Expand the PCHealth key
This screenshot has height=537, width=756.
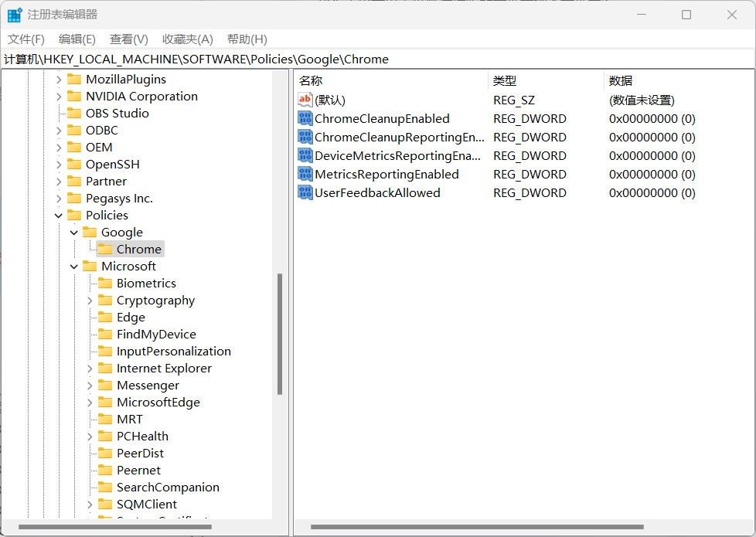click(x=90, y=437)
